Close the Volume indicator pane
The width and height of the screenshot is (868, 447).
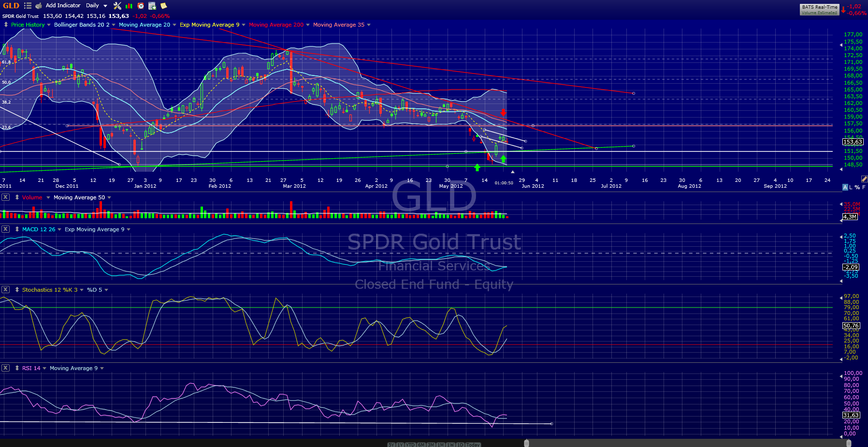[x=5, y=197]
